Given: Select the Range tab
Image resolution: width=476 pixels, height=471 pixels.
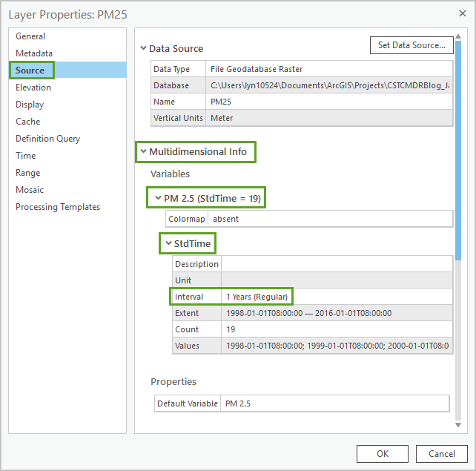Looking at the screenshot, I should pyautogui.click(x=28, y=173).
